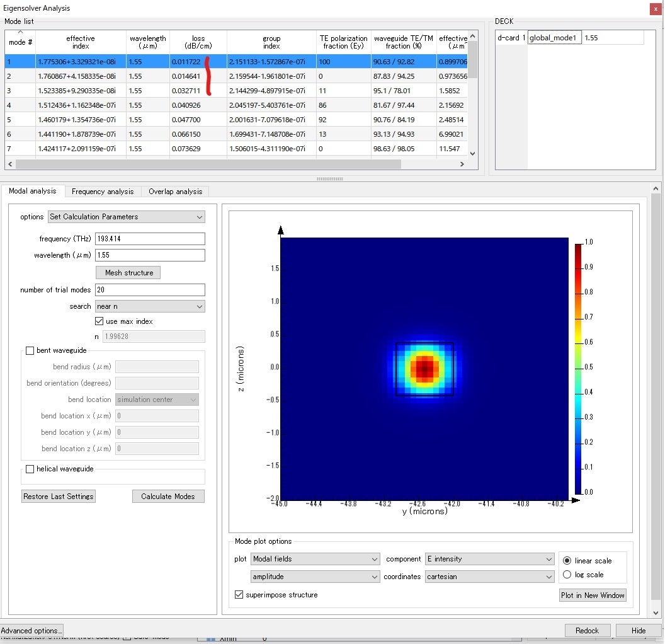Open the plot Modal fields dropdown
The height and width of the screenshot is (644, 670).
pos(315,559)
